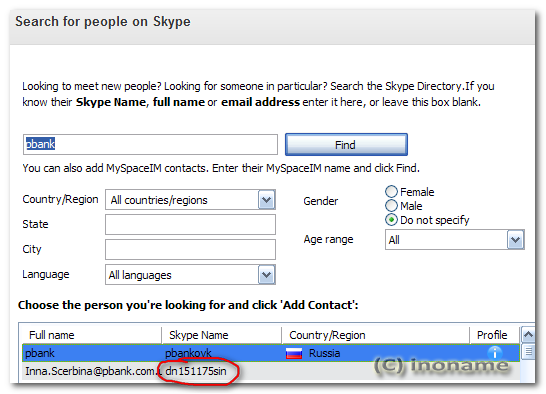Screen dimensions: 546x394
Task: Click the City input field
Action: pos(190,249)
